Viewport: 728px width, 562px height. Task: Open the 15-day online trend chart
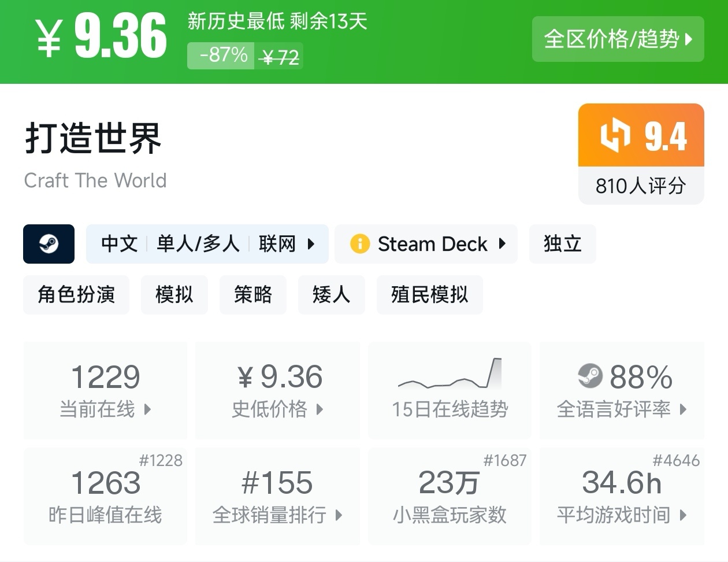click(x=450, y=375)
